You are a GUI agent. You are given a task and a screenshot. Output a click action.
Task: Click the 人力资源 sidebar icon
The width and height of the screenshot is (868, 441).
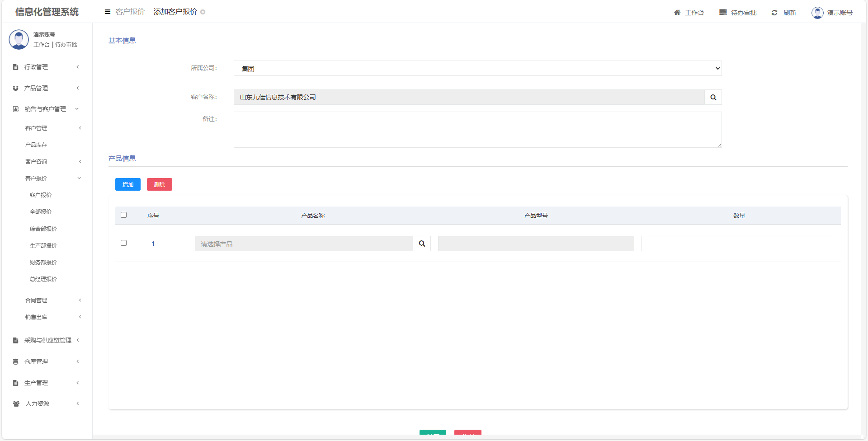pyautogui.click(x=16, y=403)
